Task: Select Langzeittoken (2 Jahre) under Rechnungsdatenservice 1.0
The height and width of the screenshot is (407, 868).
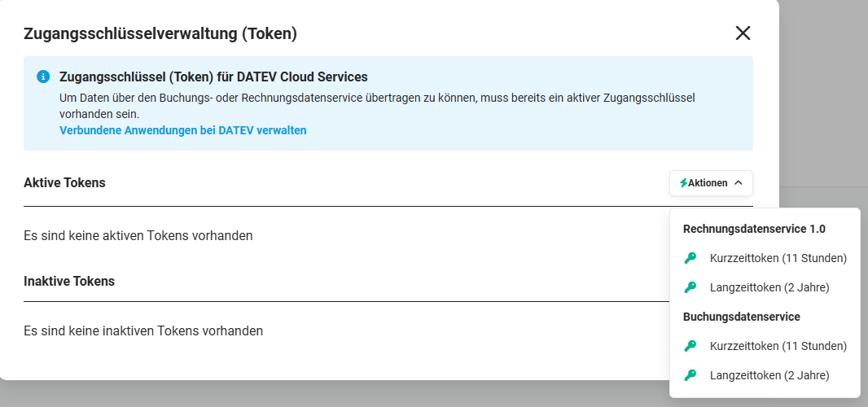Action: tap(765, 287)
